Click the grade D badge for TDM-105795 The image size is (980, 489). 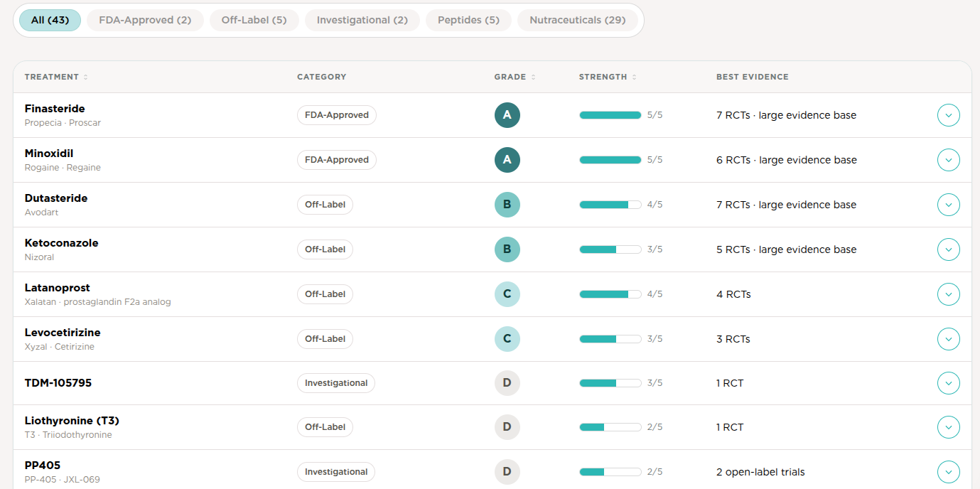507,383
